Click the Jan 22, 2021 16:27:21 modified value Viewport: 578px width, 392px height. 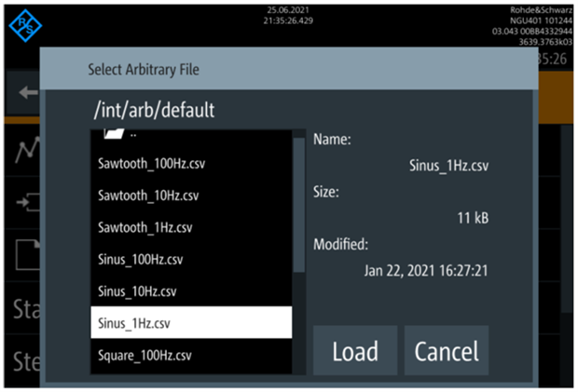click(x=426, y=271)
